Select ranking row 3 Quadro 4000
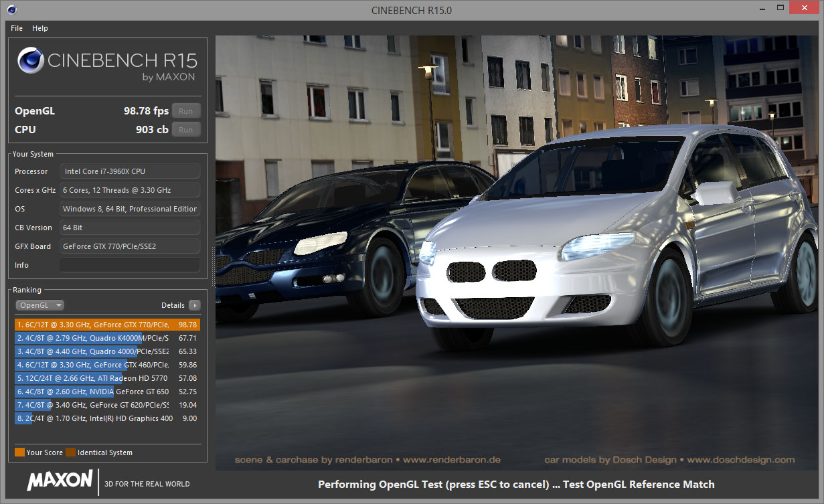Screen dimensions: 824x504 [x=107, y=351]
